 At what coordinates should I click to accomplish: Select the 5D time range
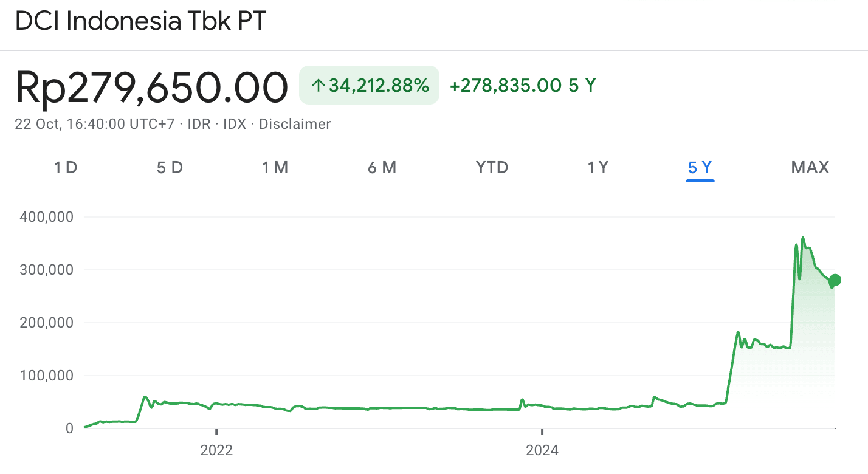coord(170,167)
